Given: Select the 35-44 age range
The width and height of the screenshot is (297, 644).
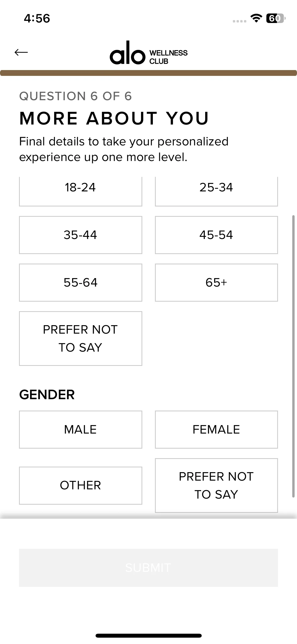Looking at the screenshot, I should pos(81,235).
